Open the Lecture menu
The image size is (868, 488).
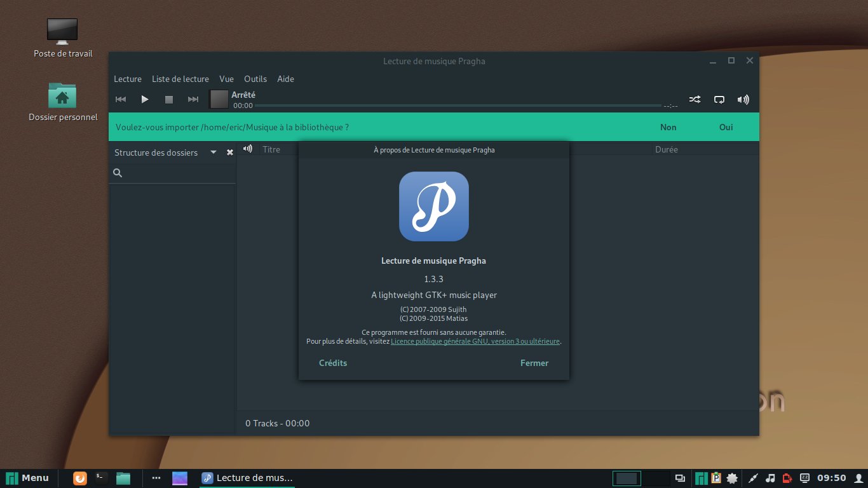click(x=128, y=79)
